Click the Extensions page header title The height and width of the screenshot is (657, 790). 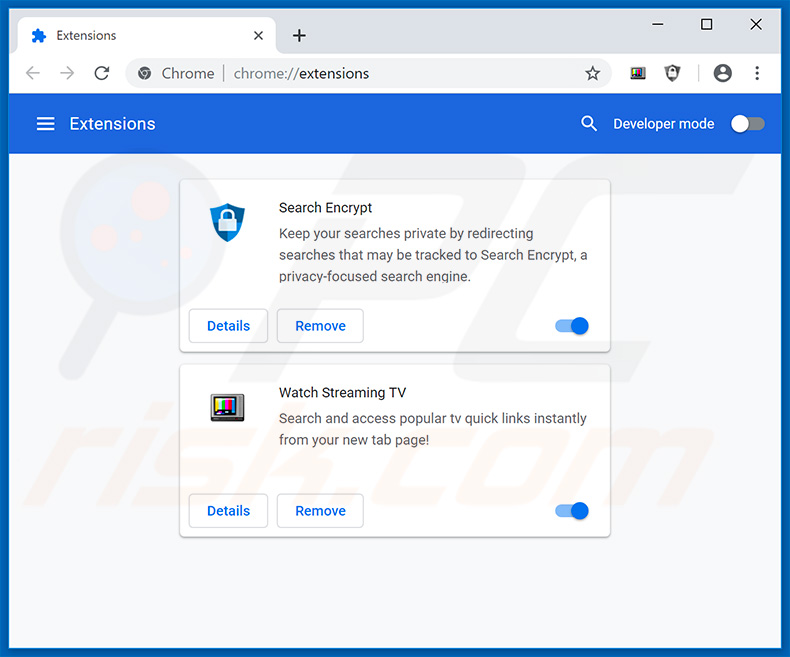click(112, 124)
